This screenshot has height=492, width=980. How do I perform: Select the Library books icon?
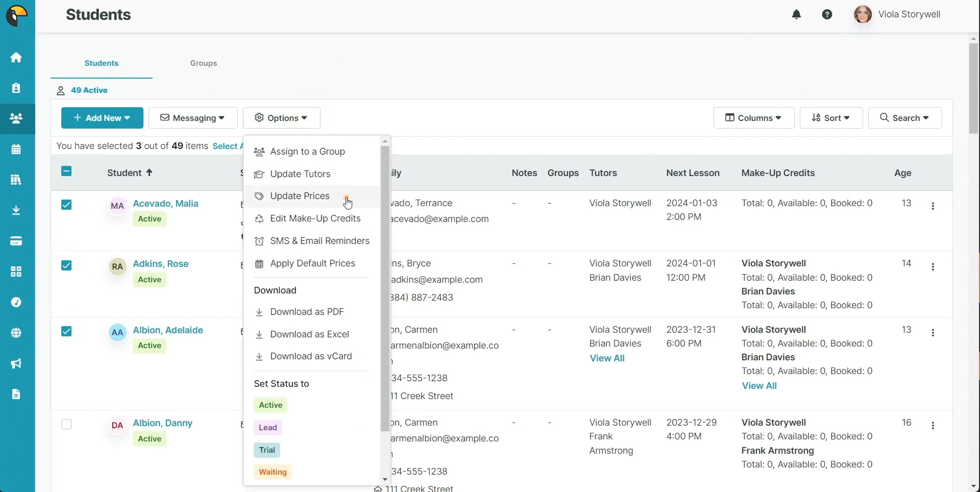[x=16, y=180]
